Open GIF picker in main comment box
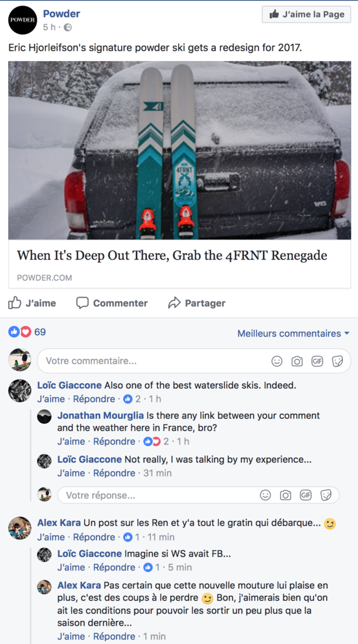Image resolution: width=358 pixels, height=644 pixels. tap(317, 361)
